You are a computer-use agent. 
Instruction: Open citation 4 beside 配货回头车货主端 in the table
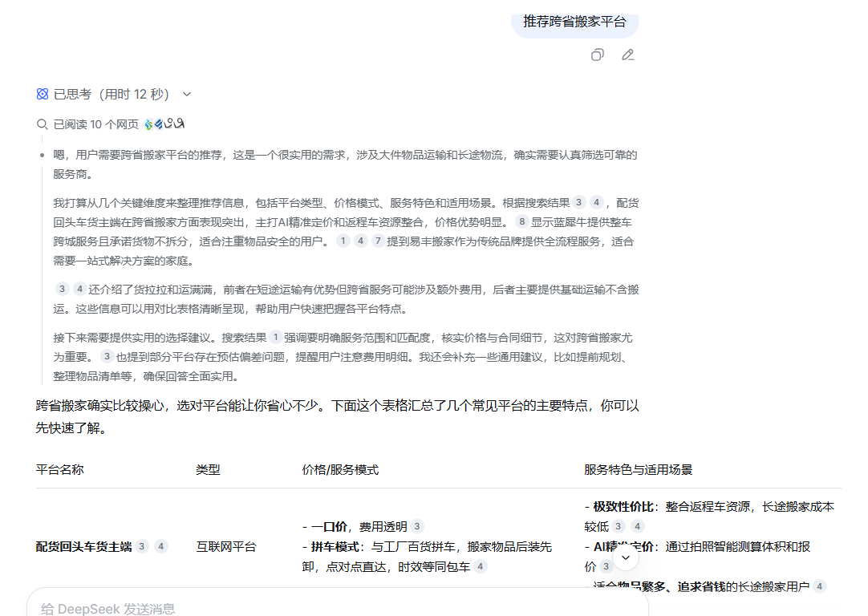pos(160,547)
